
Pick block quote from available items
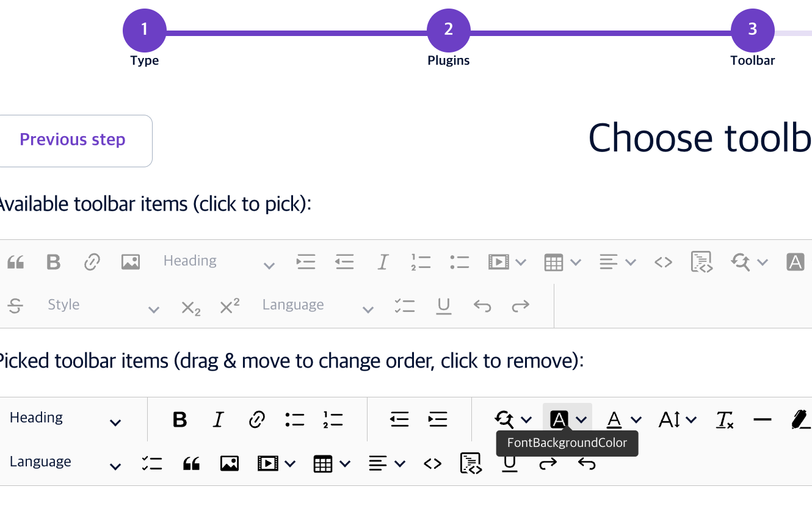coord(15,262)
